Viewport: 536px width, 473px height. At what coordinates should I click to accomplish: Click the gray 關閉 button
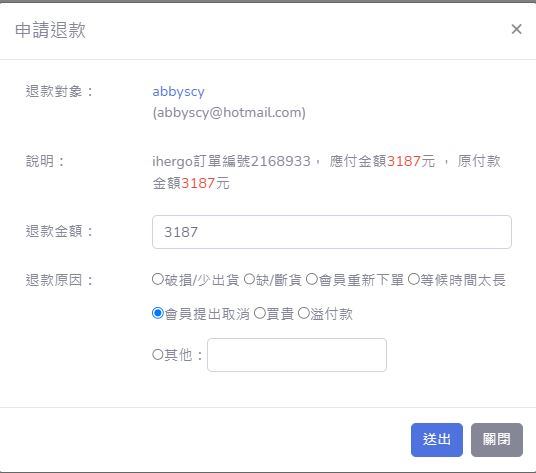[x=497, y=440]
